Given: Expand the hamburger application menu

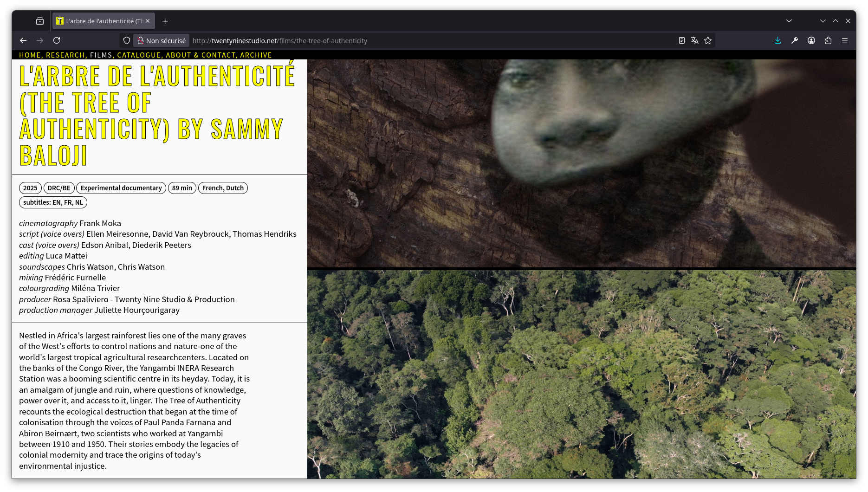Looking at the screenshot, I should (x=845, y=41).
